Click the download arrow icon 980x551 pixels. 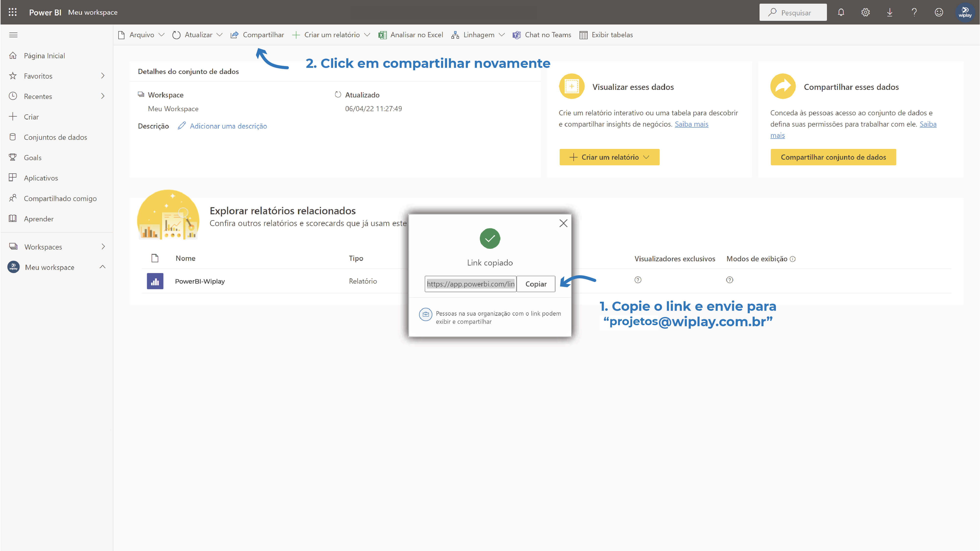890,12
